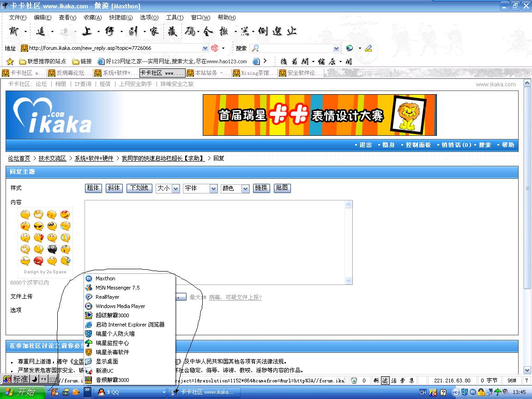Switch to the Rising茶馆 tab
This screenshot has width=532, height=399.
(x=254, y=73)
